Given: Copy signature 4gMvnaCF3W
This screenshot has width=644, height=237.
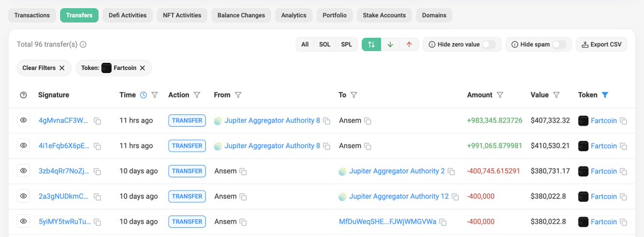Looking at the screenshot, I should point(98,121).
